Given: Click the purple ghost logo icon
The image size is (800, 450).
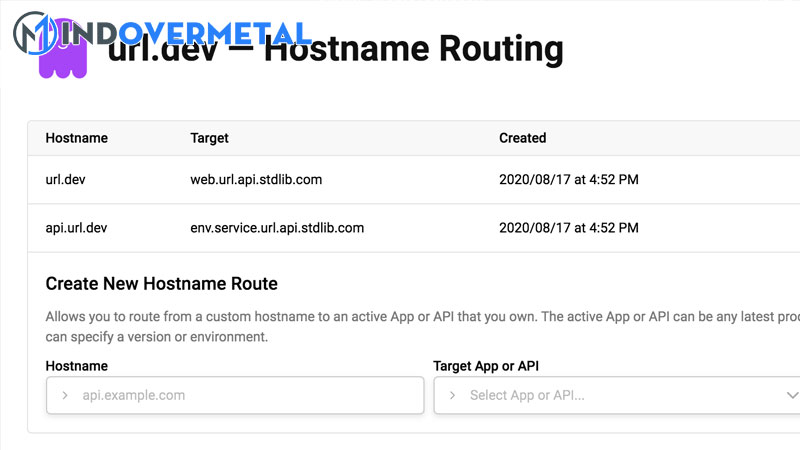Looking at the screenshot, I should [63, 50].
